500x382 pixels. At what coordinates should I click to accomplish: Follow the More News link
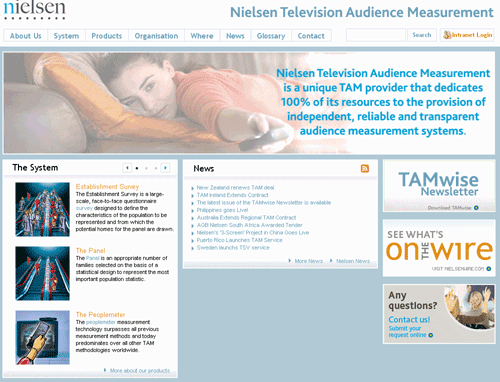click(309, 261)
